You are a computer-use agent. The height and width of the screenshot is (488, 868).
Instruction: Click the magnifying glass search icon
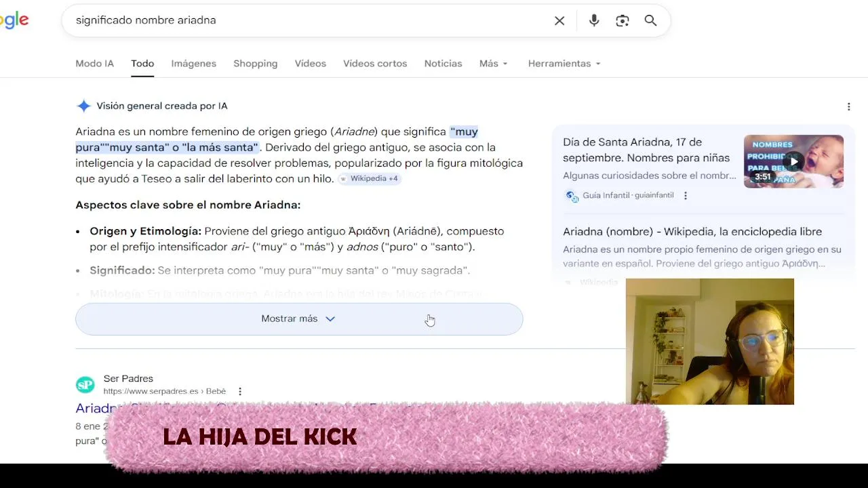(x=650, y=20)
